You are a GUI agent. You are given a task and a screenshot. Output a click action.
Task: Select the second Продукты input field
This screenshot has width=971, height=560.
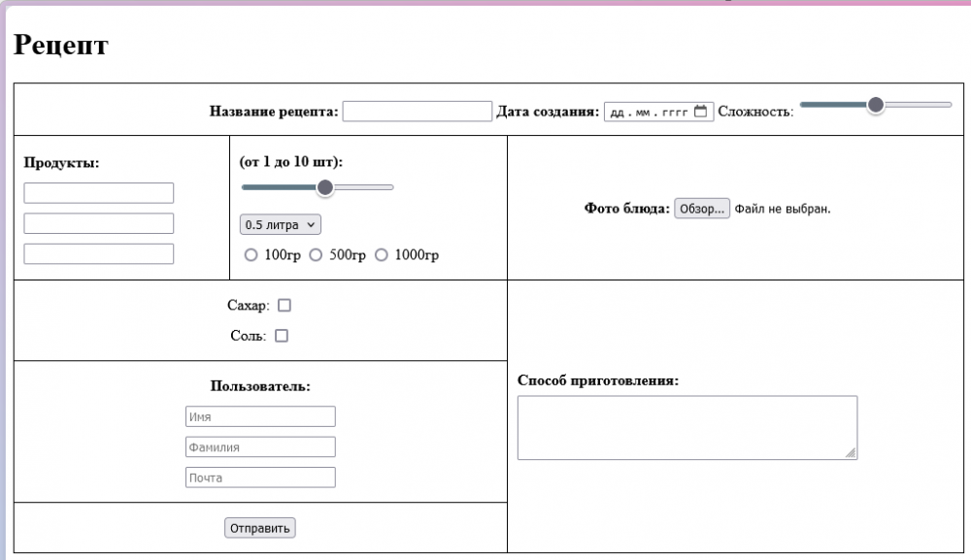(99, 223)
